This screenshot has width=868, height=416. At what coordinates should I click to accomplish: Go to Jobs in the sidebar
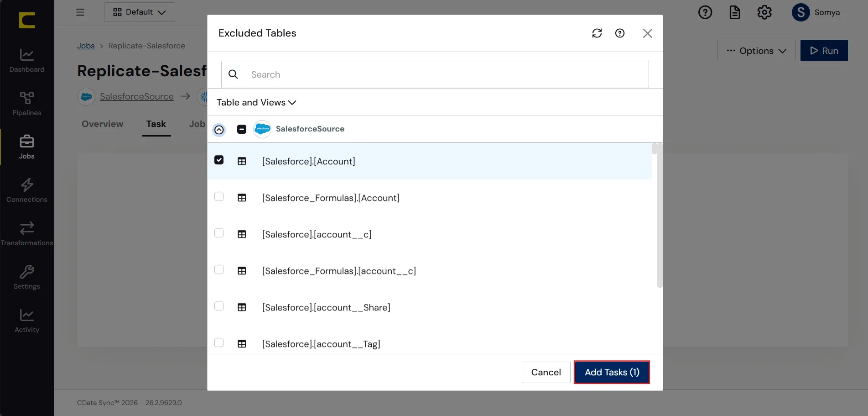click(x=27, y=147)
